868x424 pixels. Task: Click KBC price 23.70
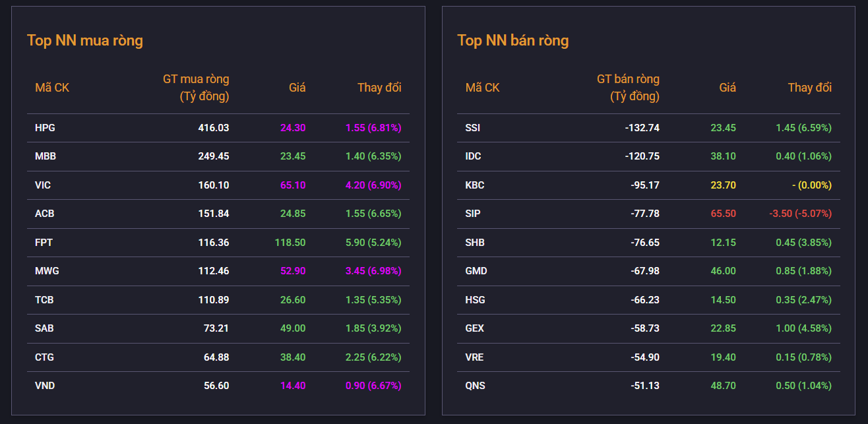coord(723,185)
